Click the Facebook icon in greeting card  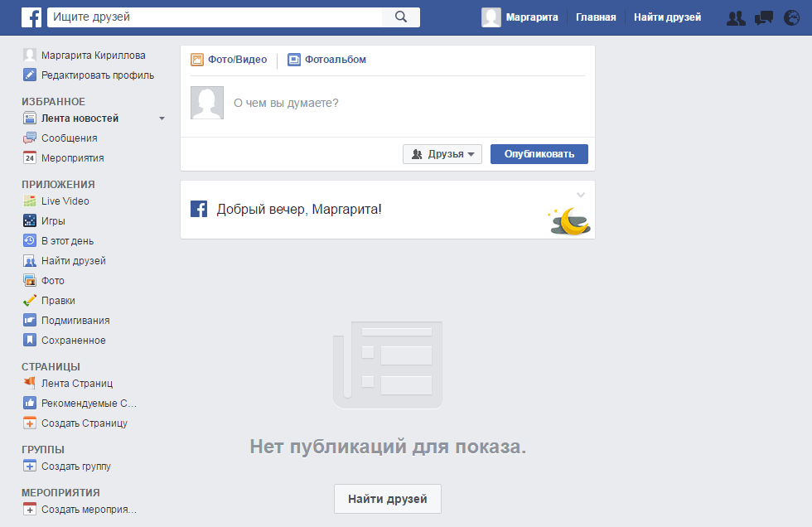click(x=199, y=209)
